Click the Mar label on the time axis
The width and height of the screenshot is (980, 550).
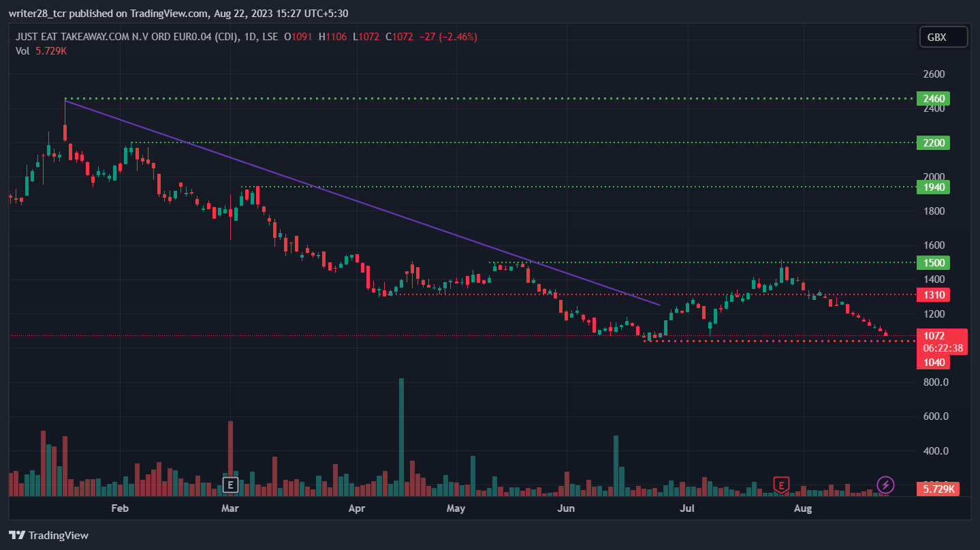coord(230,508)
